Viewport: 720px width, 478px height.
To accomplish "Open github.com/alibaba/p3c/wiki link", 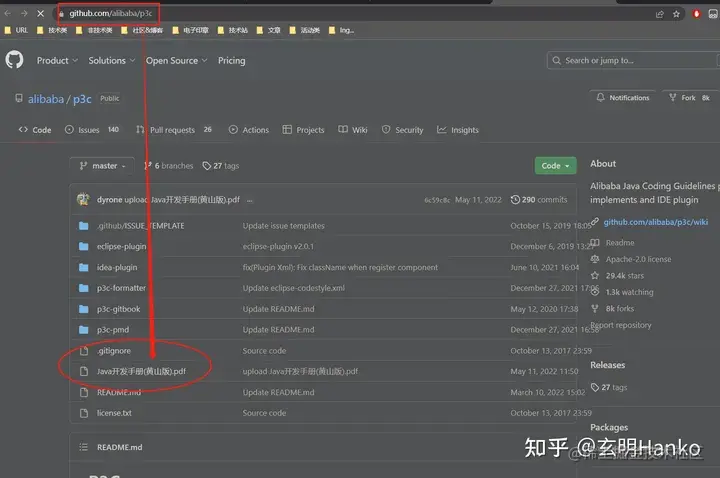I will [x=655, y=222].
